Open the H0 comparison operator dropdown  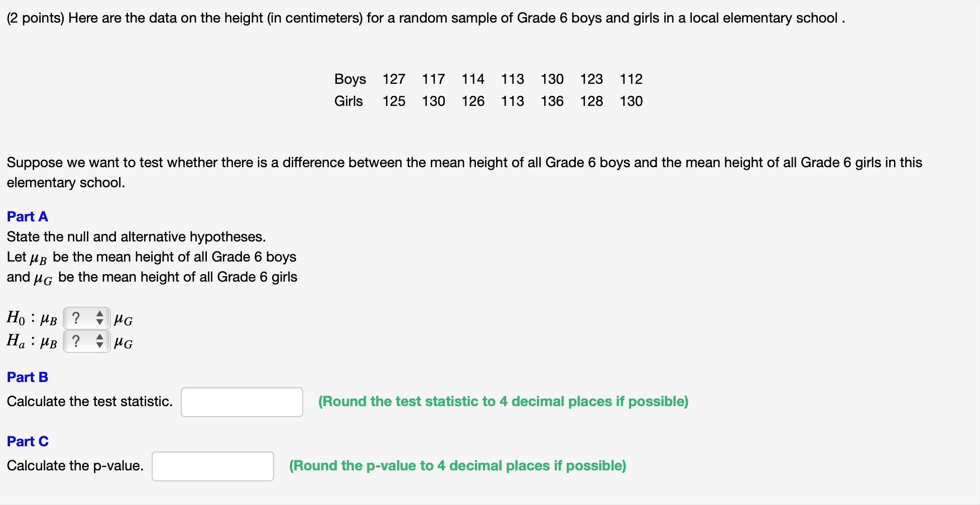(x=86, y=318)
